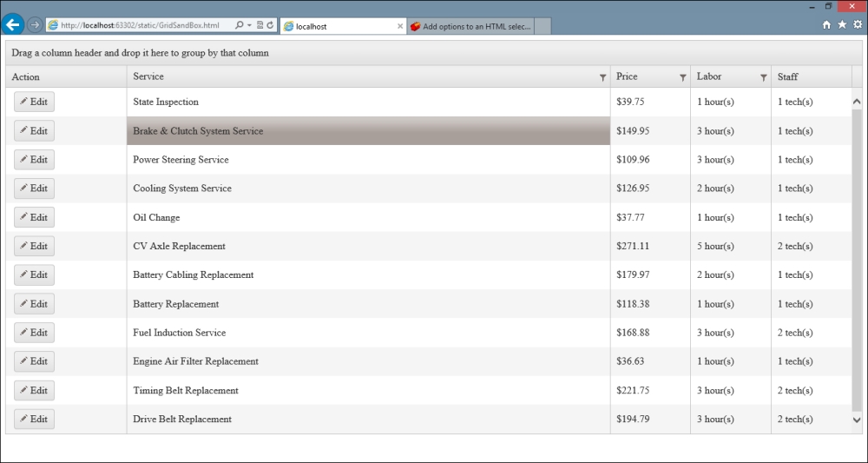This screenshot has width=868, height=463.
Task: Open browser Tools gear icon
Action: (x=858, y=24)
